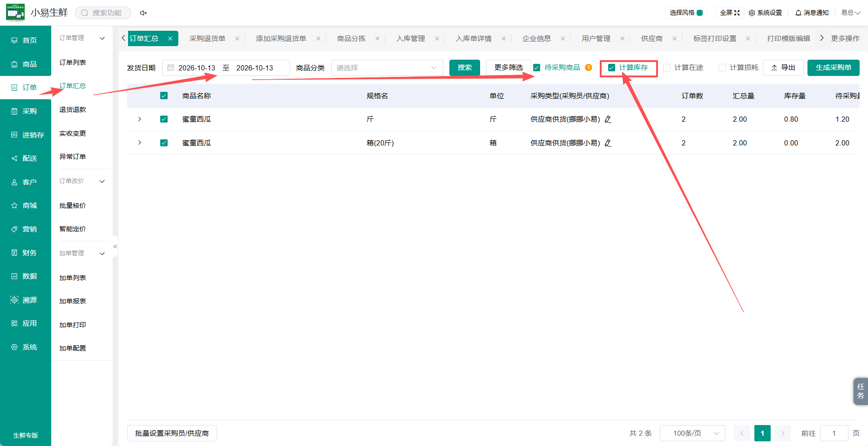Open the 配送 sidebar section

25,158
